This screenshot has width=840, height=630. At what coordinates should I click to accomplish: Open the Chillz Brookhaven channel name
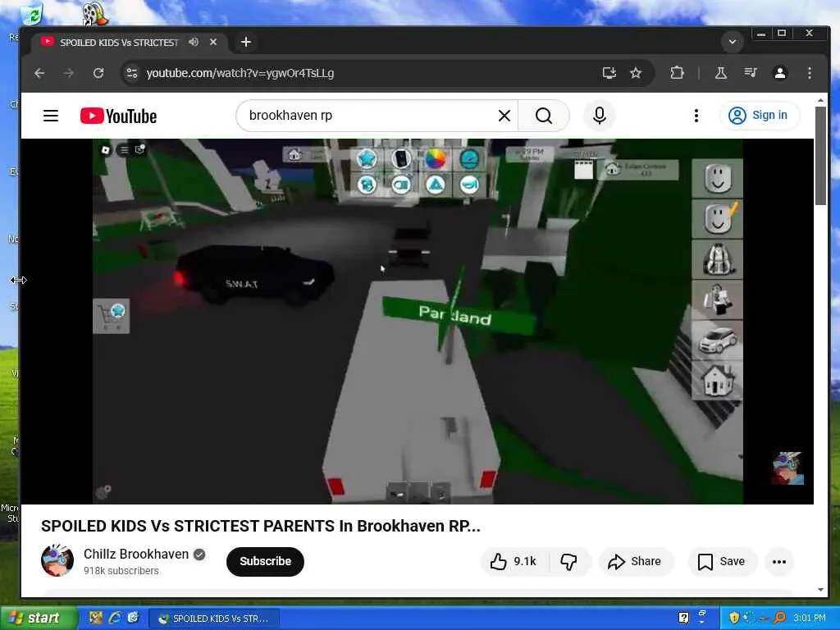(136, 554)
